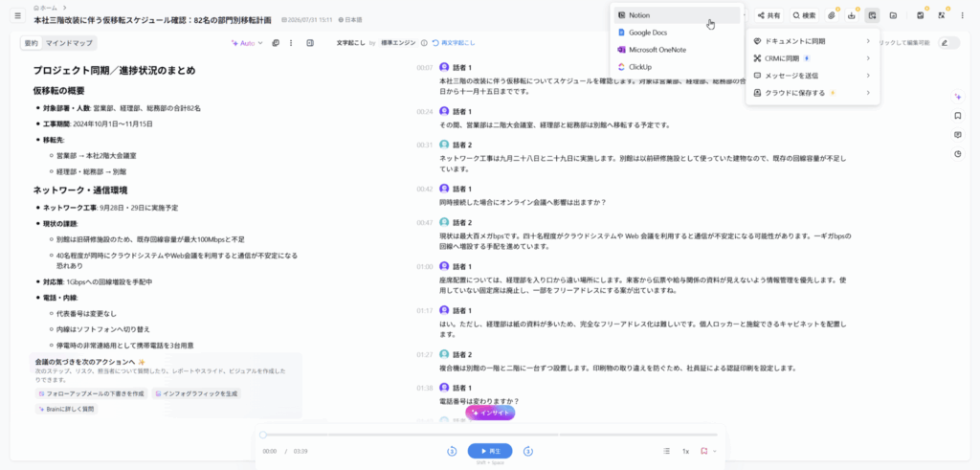Open the Auto template dropdown
Screen dimensions: 980x470
[x=247, y=43]
